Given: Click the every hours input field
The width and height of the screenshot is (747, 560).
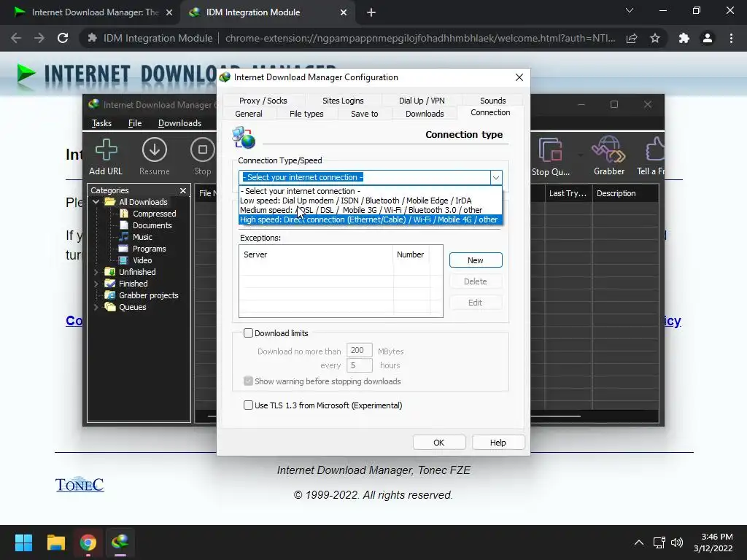Looking at the screenshot, I should pos(359,365).
